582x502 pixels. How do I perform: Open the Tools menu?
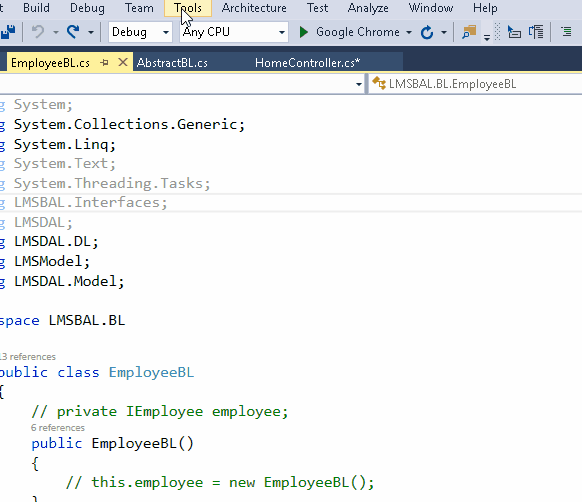[x=188, y=8]
